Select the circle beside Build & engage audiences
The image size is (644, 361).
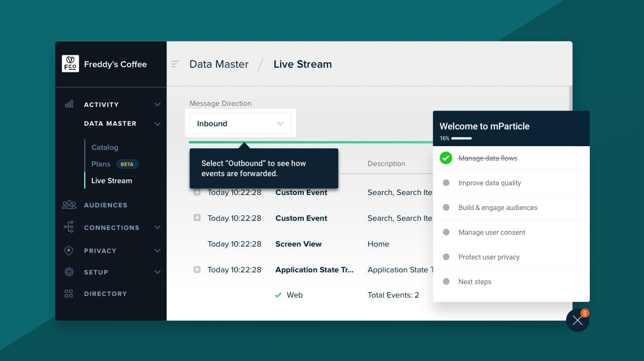(x=446, y=207)
